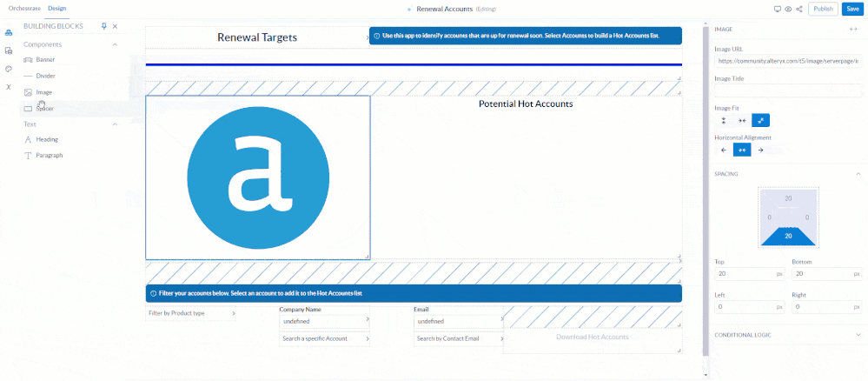Click the Renewal Accounts app title
868x381 pixels.
[445, 10]
